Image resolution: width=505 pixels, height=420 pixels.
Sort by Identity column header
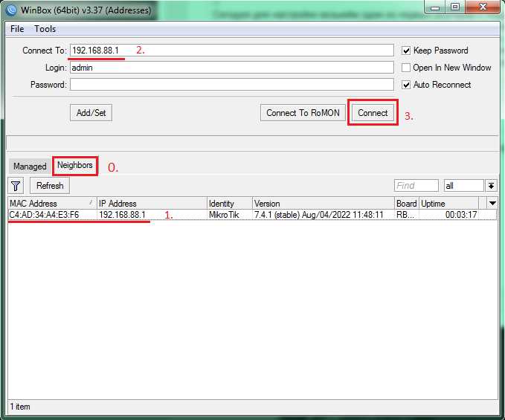[x=230, y=204]
